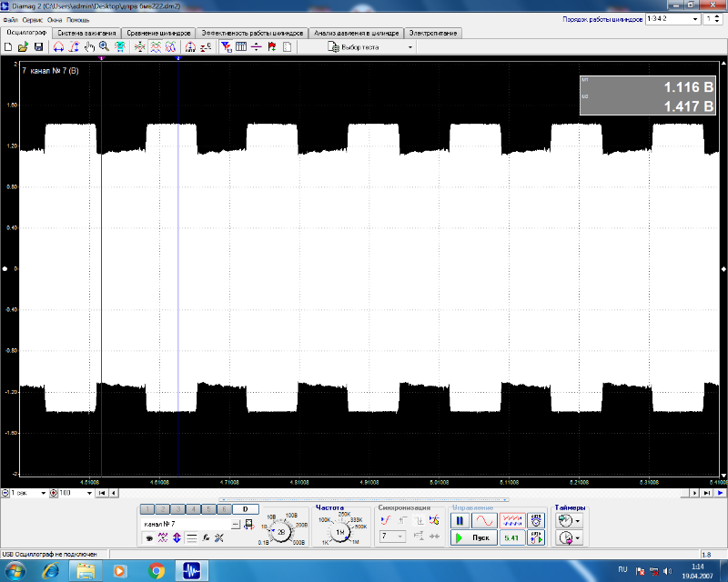Create a new file with blank page icon
The image size is (728, 582).
click(x=8, y=47)
